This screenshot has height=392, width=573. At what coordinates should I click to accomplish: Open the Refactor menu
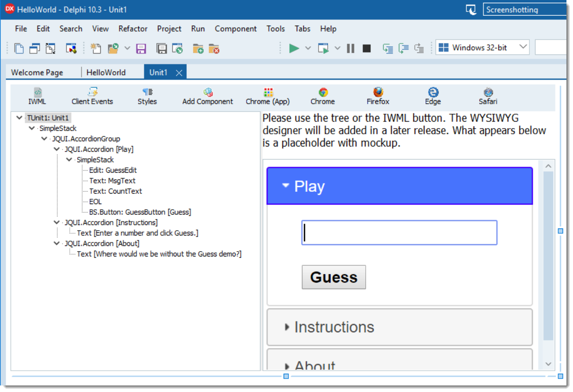133,29
